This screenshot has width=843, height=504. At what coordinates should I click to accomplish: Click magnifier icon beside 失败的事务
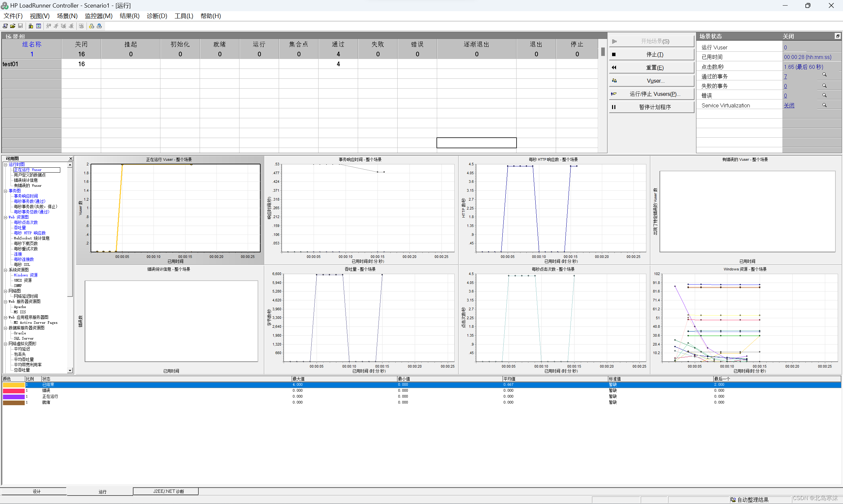pos(824,86)
